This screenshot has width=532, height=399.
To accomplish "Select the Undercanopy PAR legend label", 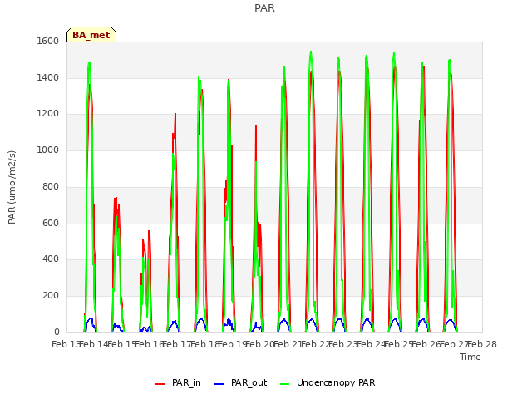I will pos(336,382).
